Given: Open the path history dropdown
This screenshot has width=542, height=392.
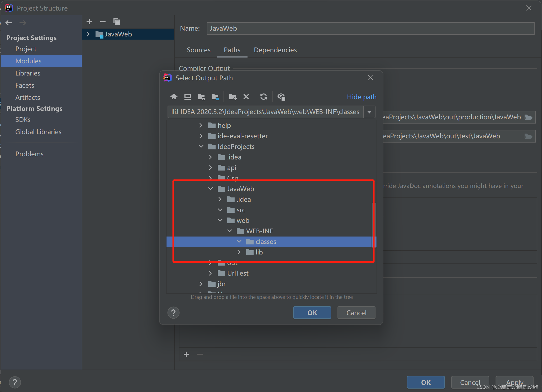Looking at the screenshot, I should (369, 112).
